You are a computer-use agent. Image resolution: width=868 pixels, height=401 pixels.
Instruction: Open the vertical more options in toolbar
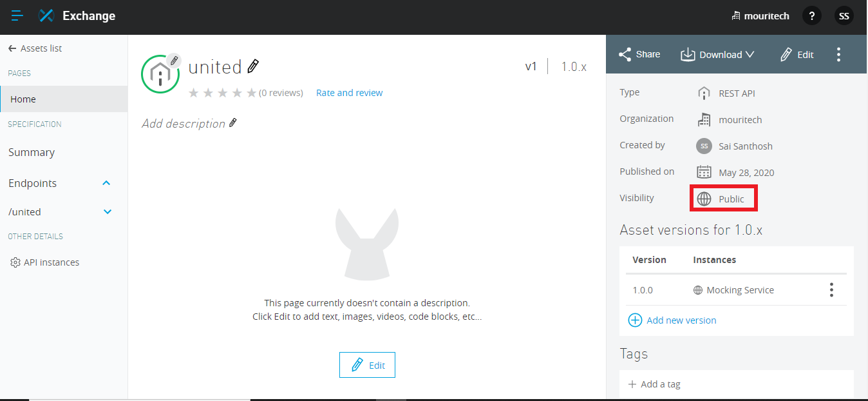tap(838, 55)
